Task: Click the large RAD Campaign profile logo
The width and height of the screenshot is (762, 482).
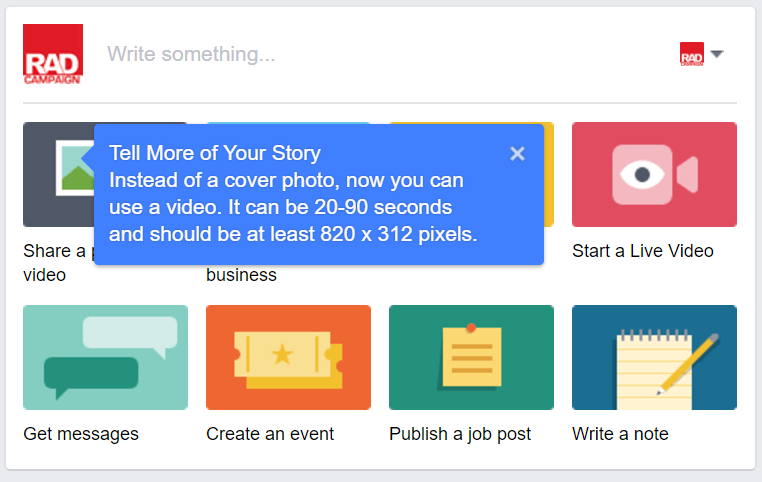Action: pyautogui.click(x=53, y=54)
